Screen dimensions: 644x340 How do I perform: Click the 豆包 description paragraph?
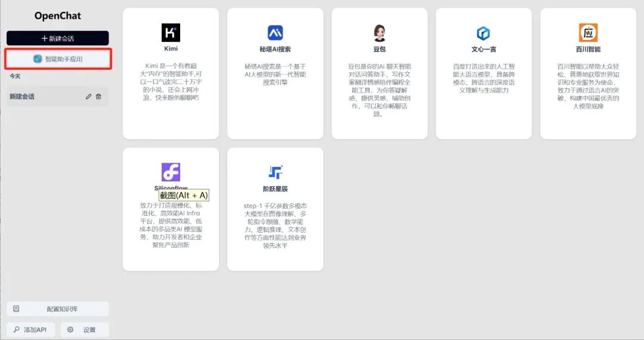[x=379, y=90]
